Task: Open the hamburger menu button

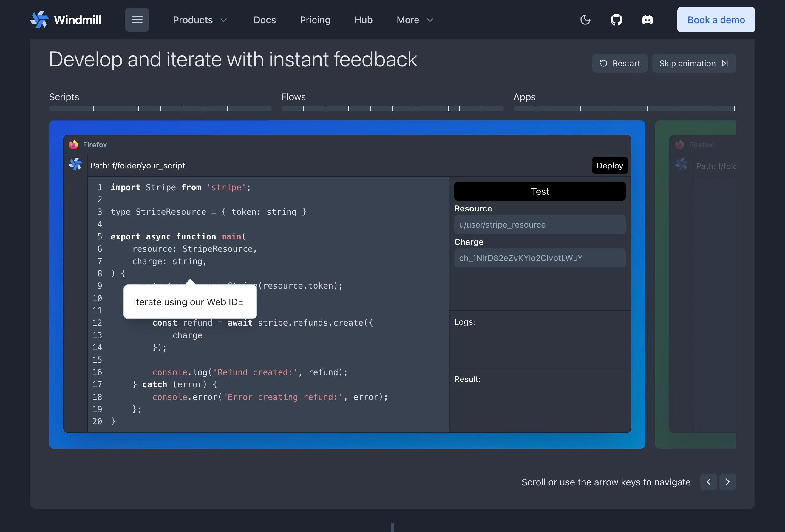Action: point(137,20)
